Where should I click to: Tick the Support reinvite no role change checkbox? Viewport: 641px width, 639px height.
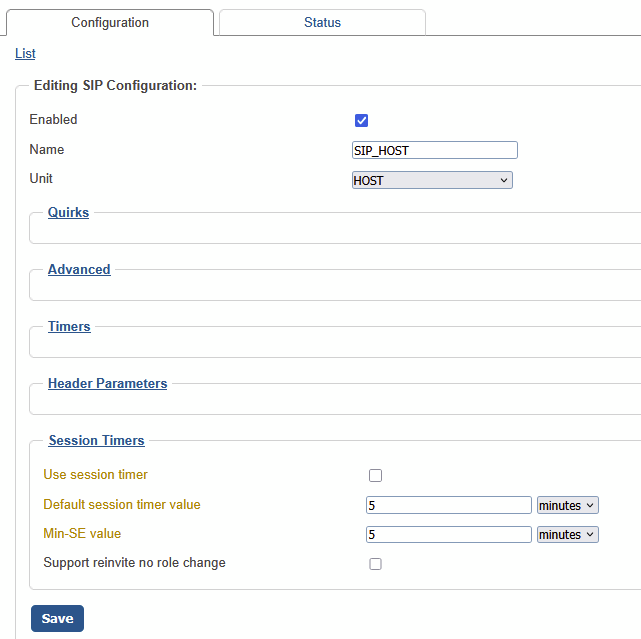pyautogui.click(x=376, y=564)
